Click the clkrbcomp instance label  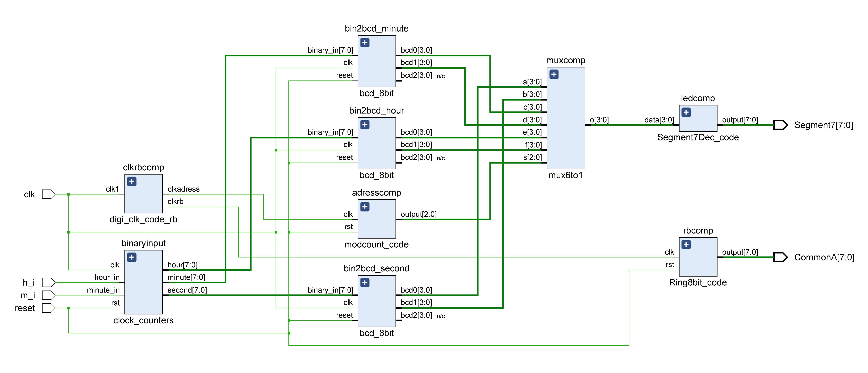point(144,167)
